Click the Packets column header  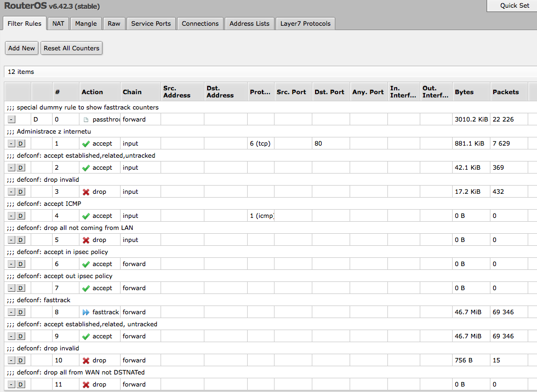coord(509,91)
